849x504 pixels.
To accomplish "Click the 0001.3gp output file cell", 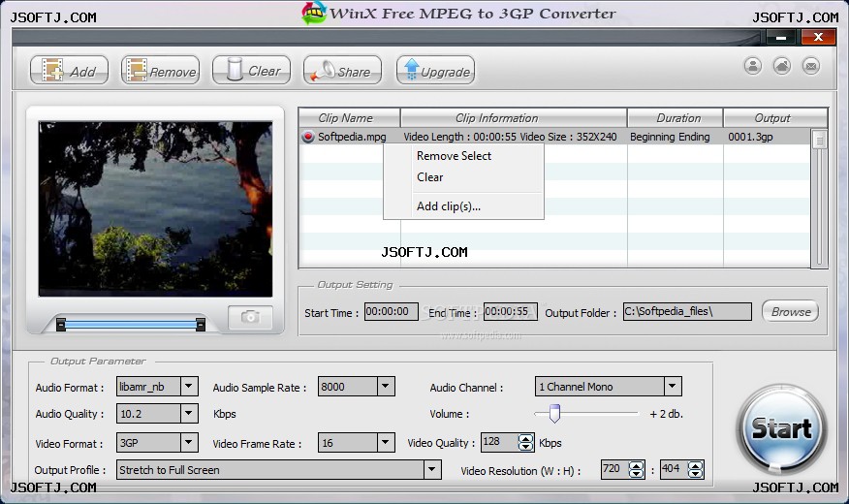I will pyautogui.click(x=750, y=137).
